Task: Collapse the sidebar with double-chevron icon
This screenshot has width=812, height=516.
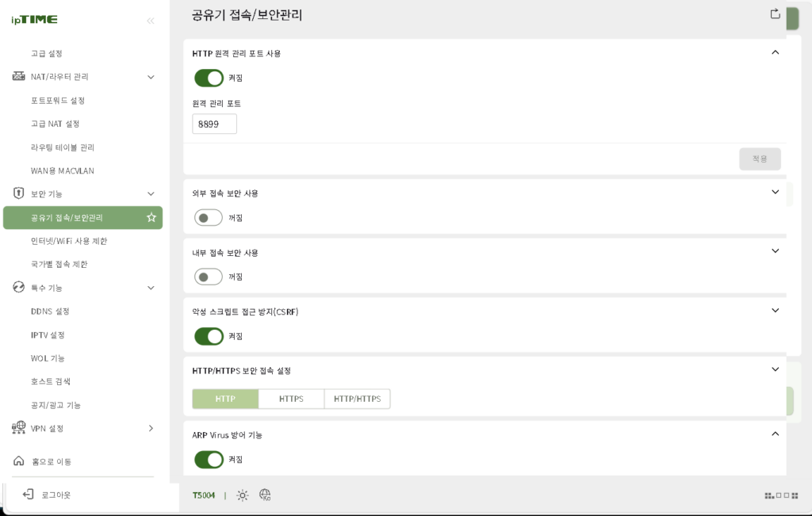Action: coord(151,21)
